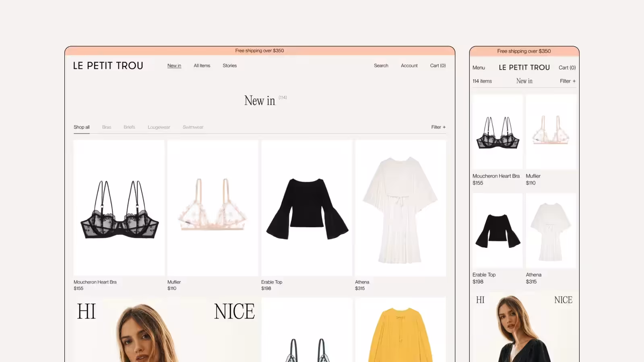Switch to the Bras category tab
The width and height of the screenshot is (644, 362).
(x=107, y=127)
